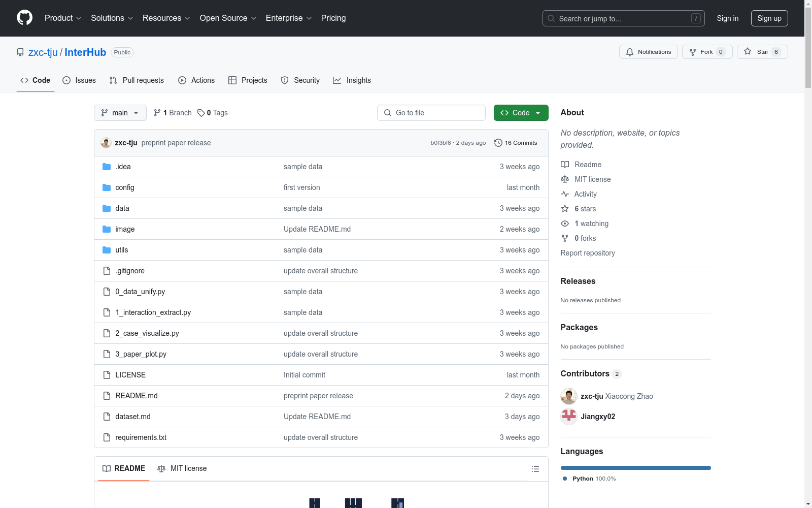Open dataset.md file
Screen dimensions: 812x508
point(133,417)
